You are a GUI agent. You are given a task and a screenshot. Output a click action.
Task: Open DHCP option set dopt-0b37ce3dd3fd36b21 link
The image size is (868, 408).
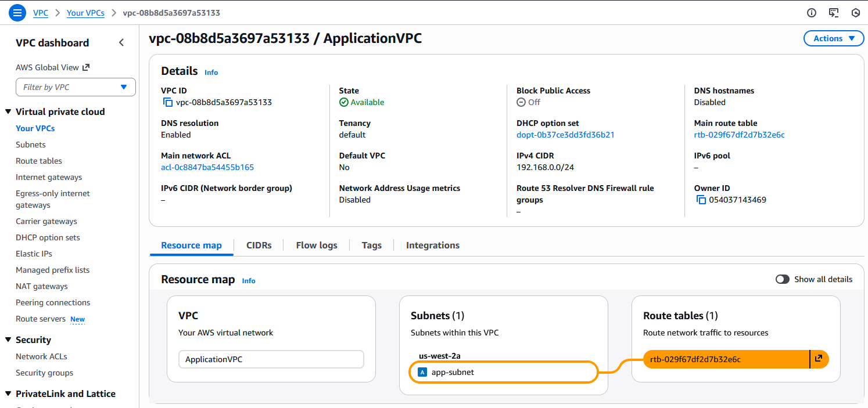tap(565, 135)
